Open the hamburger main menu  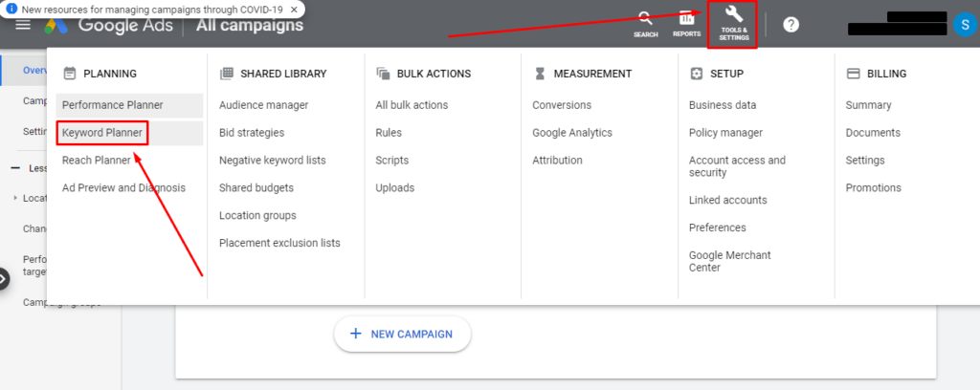pos(23,26)
